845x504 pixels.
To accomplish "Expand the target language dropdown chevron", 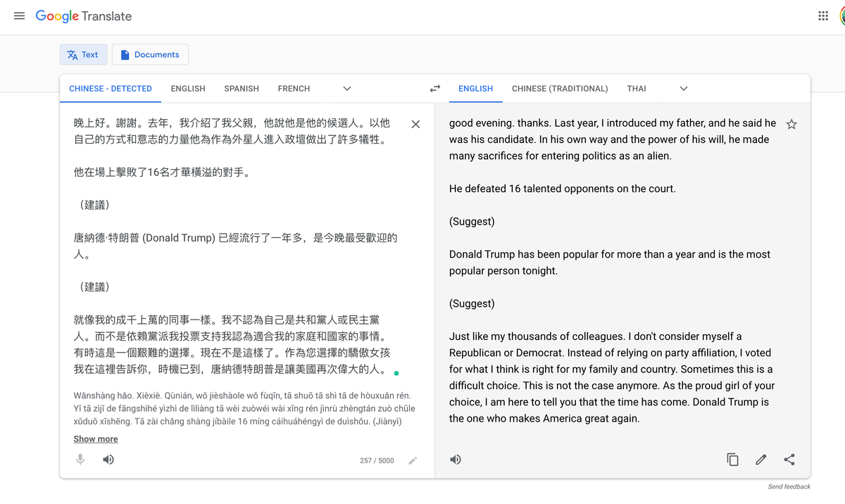I will (683, 88).
